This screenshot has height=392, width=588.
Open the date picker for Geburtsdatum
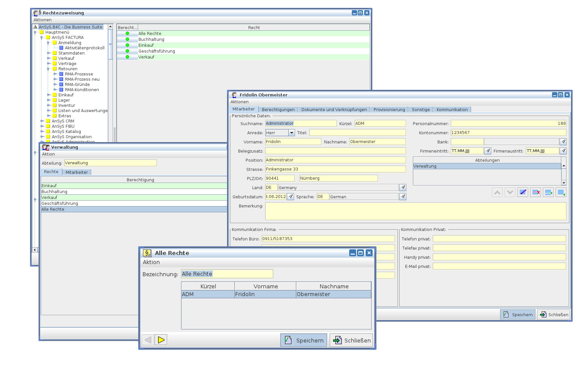[290, 197]
